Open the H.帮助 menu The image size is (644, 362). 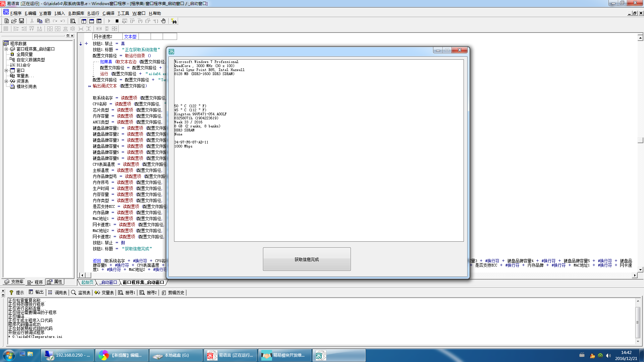155,13
